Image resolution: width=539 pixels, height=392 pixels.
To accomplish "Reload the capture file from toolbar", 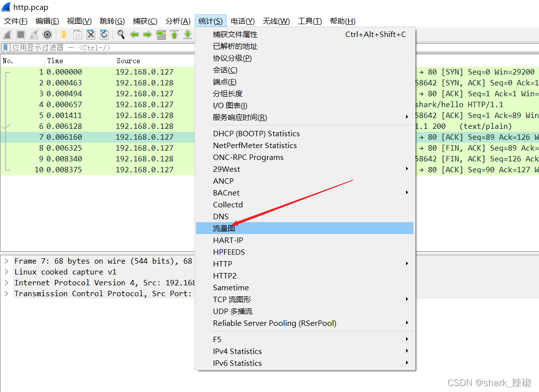I will coord(104,35).
